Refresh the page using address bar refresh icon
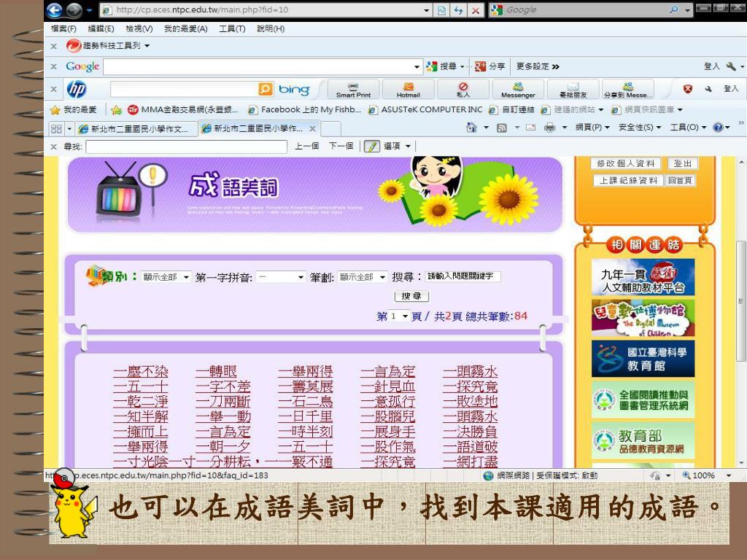 pyautogui.click(x=458, y=10)
